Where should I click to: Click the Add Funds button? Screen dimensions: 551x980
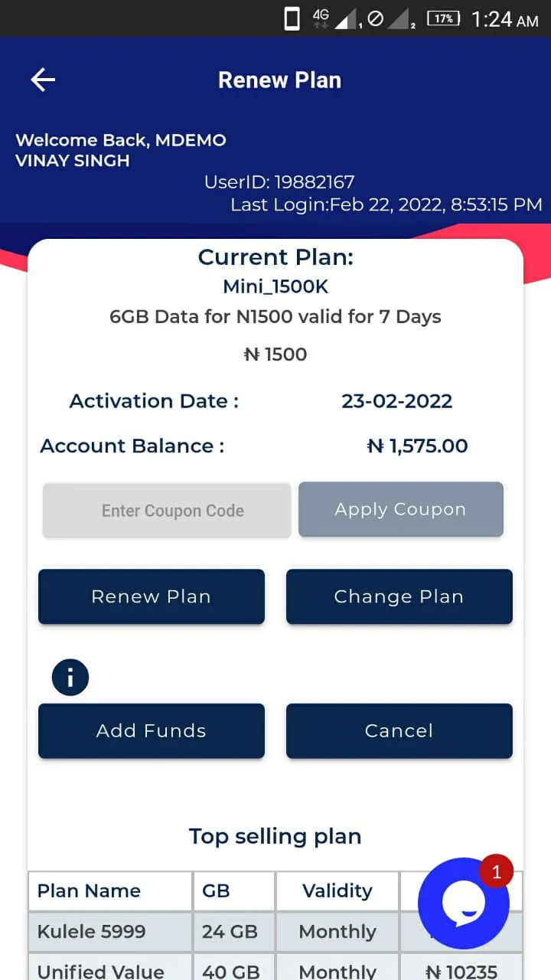tap(152, 731)
